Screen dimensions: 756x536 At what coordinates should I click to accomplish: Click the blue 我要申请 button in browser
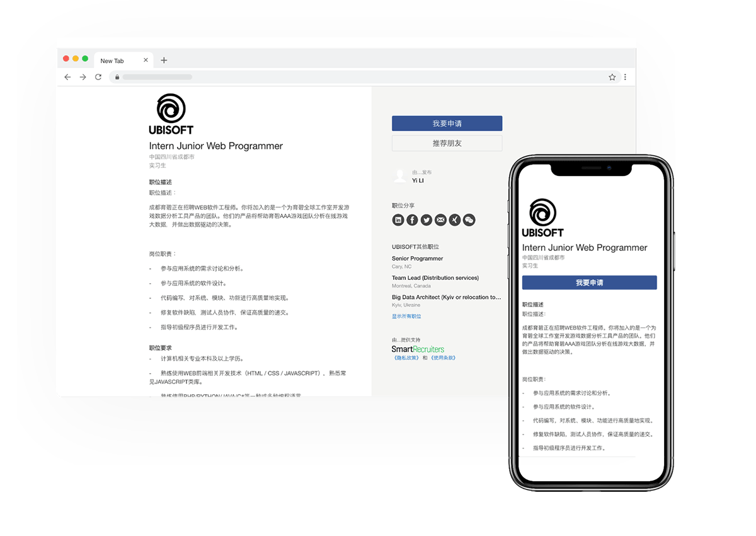coord(447,124)
